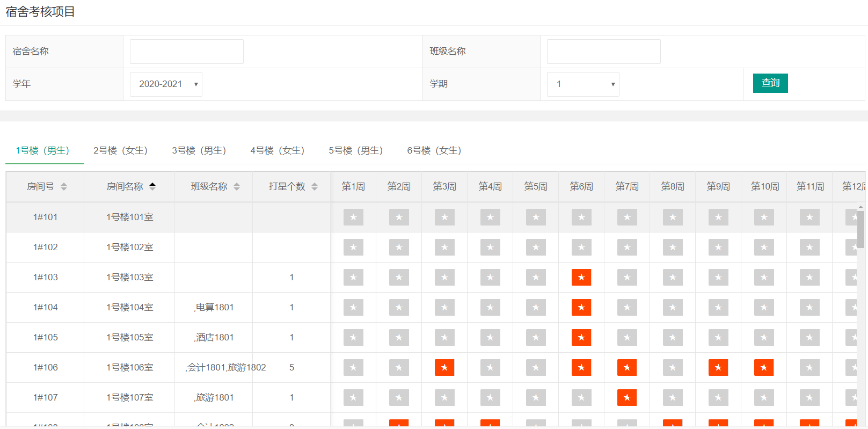
Task: Click the sort arrows in 房间号 column header
Action: click(x=64, y=186)
